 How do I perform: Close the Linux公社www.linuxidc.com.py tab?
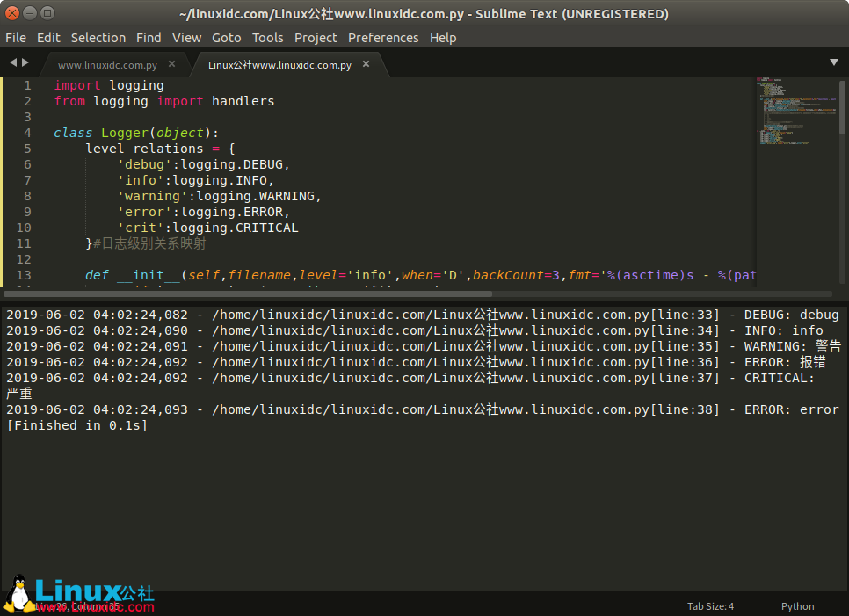click(366, 64)
